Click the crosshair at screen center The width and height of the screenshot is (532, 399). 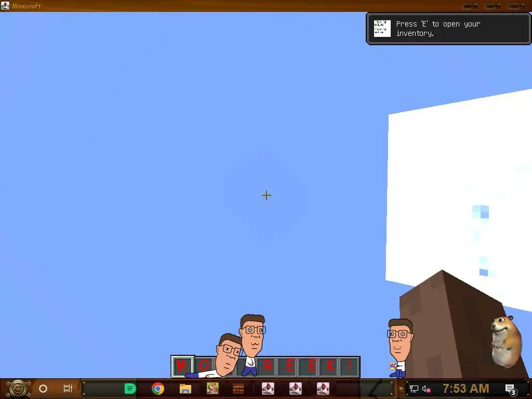267,195
